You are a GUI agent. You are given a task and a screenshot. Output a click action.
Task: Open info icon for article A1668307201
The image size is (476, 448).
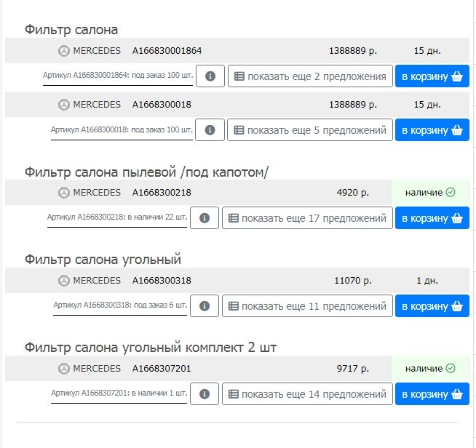(205, 393)
